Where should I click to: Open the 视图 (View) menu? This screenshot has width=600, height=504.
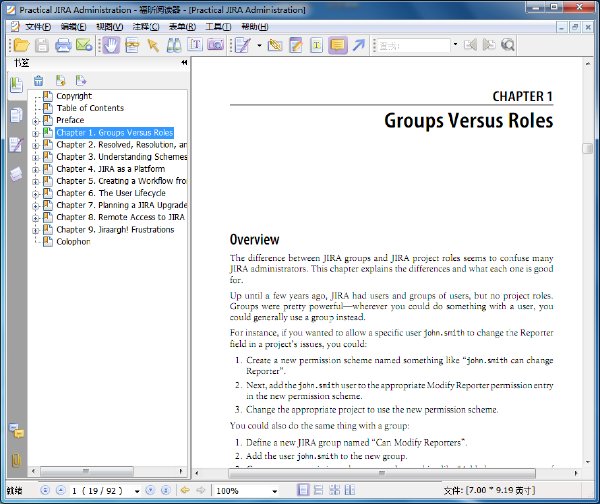[109, 27]
